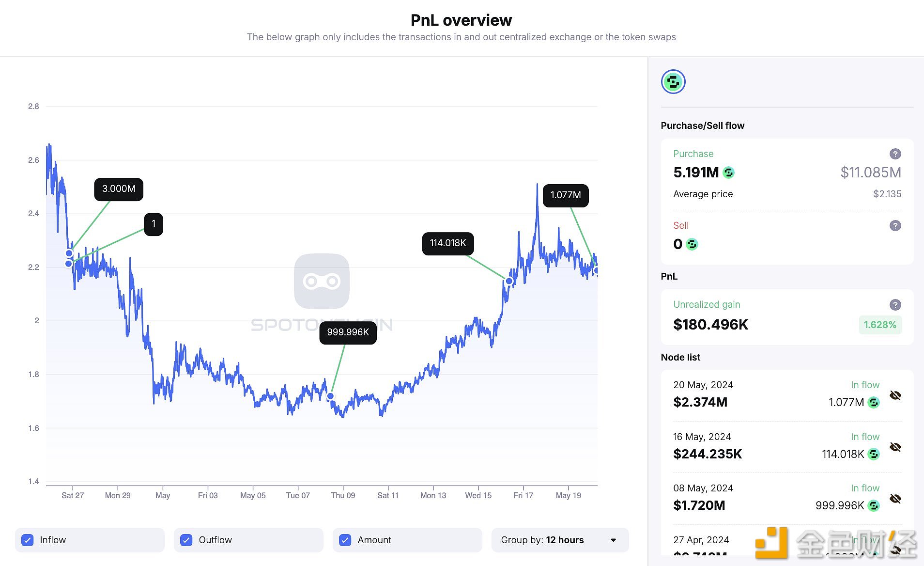
Task: Click the token logo at panel top
Action: coord(673,82)
